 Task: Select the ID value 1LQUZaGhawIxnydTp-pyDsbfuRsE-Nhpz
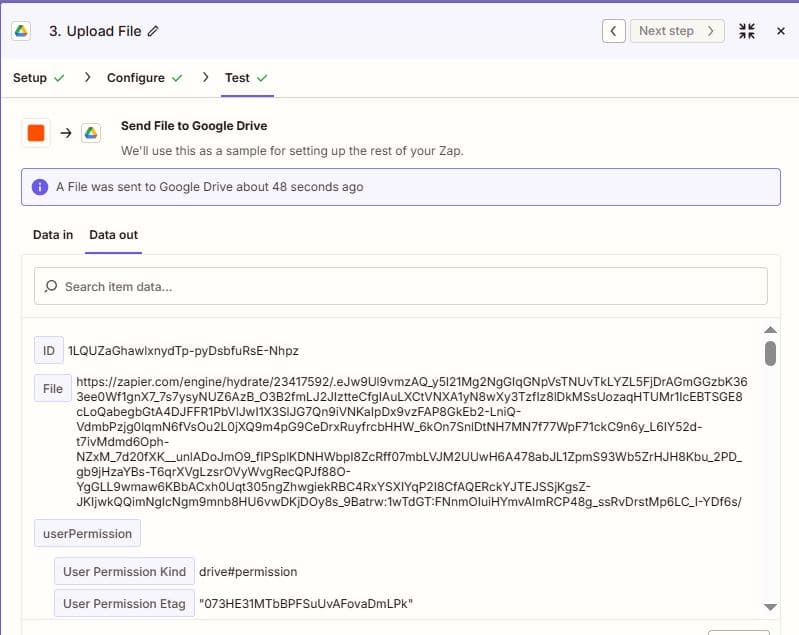tap(183, 351)
